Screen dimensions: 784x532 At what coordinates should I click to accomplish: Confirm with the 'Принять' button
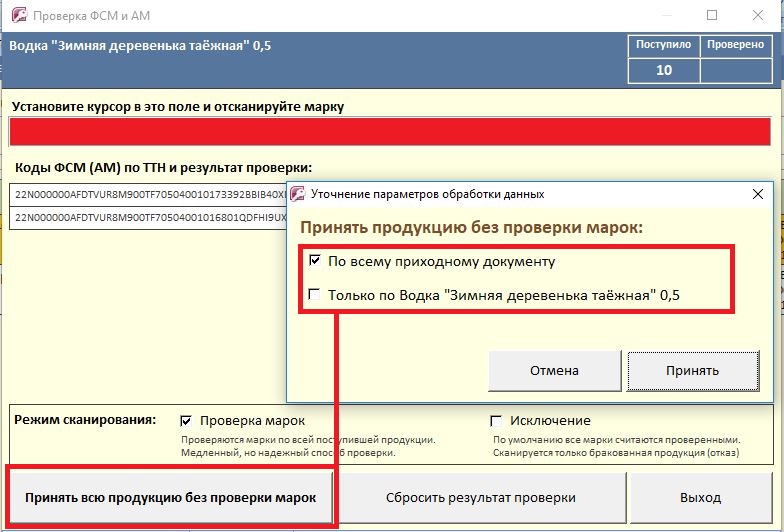tap(692, 370)
